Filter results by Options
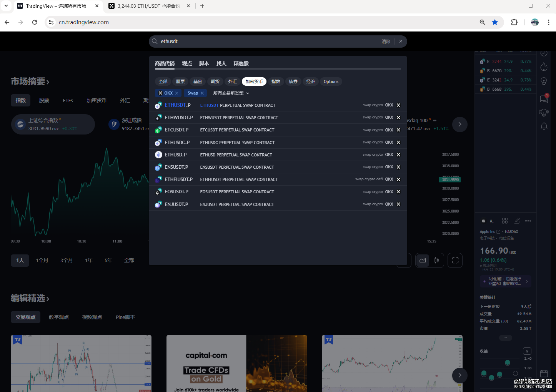 [331, 81]
